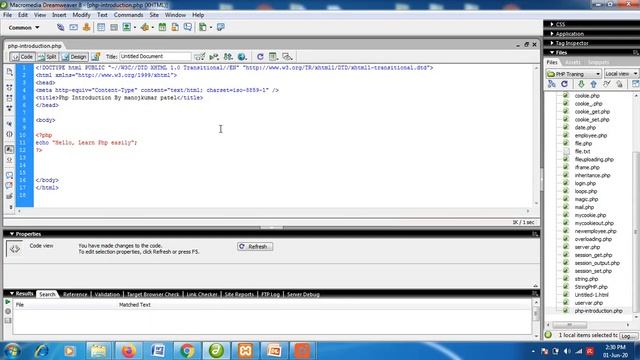This screenshot has width=640, height=360.
Task: Click the blue Put Files arrow
Action: point(593,84)
